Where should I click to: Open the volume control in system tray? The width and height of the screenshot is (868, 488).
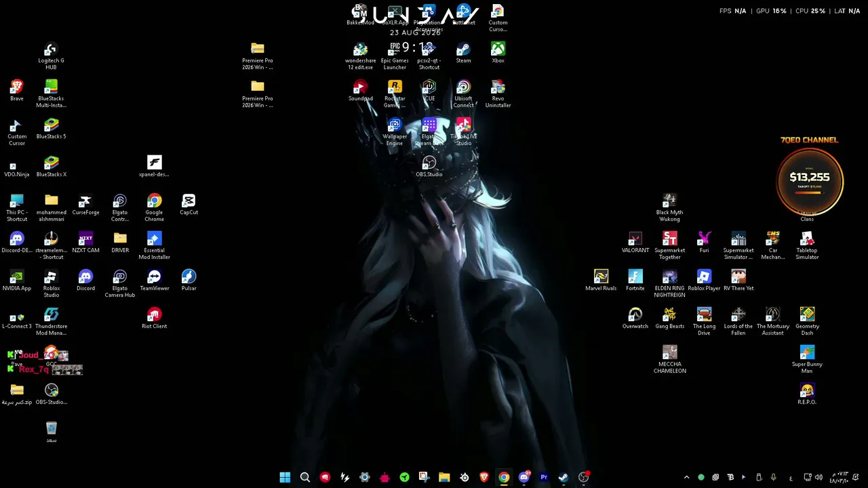(818, 477)
